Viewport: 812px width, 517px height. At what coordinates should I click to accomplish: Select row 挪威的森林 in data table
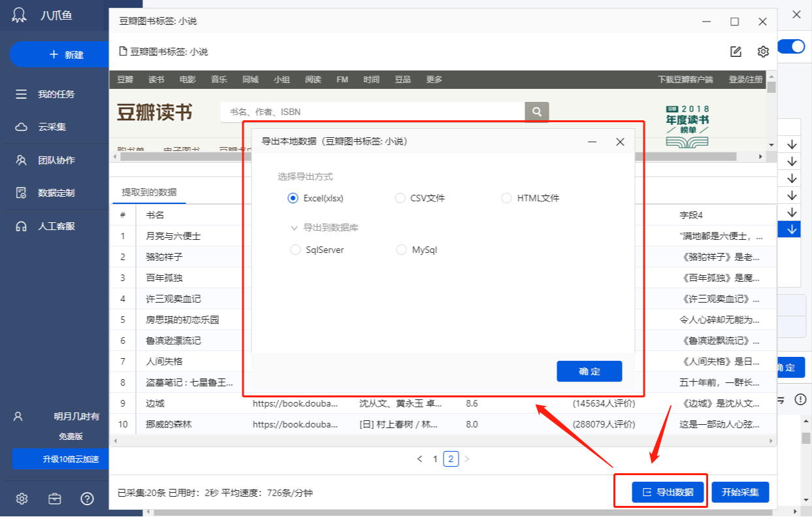point(169,424)
